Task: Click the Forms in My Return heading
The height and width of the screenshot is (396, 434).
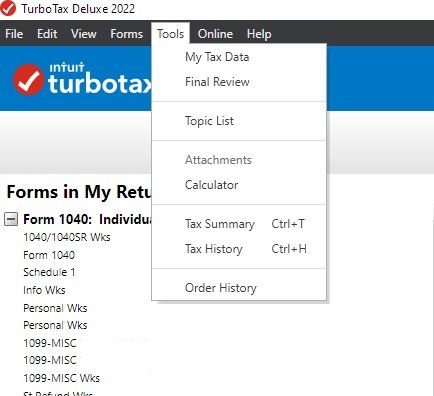Action: click(x=79, y=192)
